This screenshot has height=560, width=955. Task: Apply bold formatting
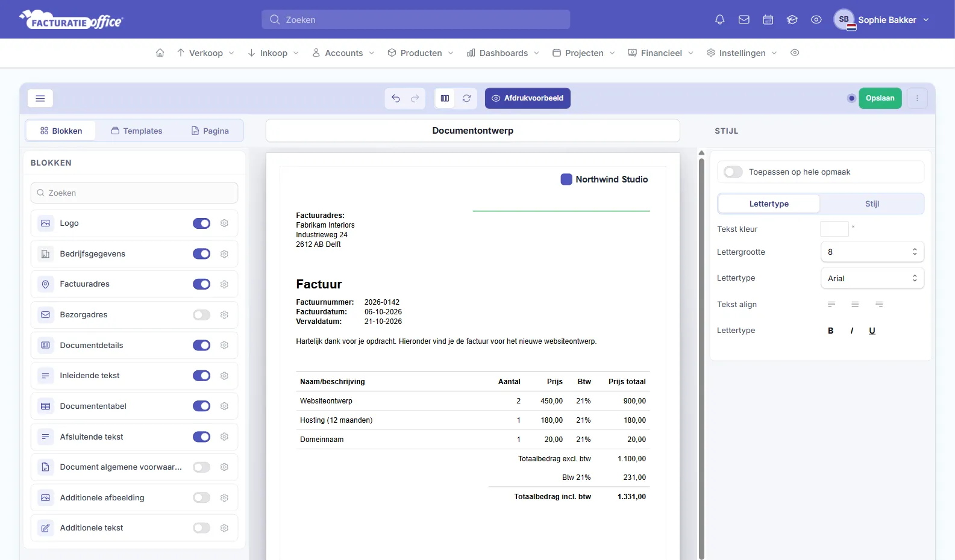831,331
